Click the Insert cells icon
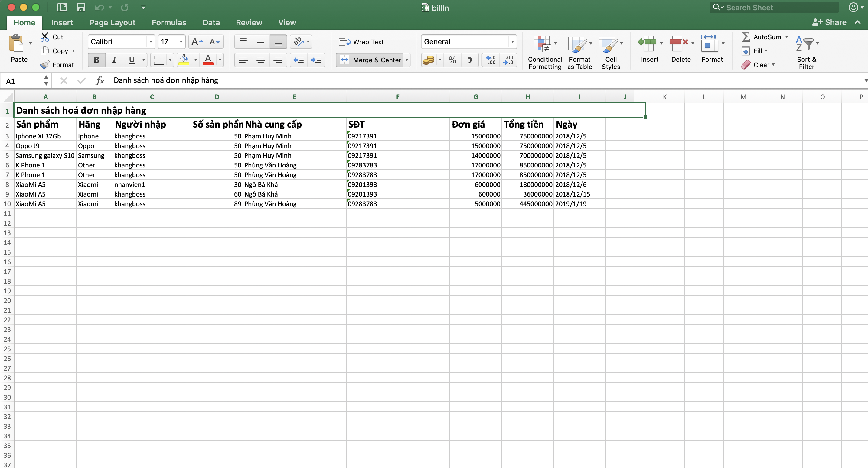 point(647,44)
